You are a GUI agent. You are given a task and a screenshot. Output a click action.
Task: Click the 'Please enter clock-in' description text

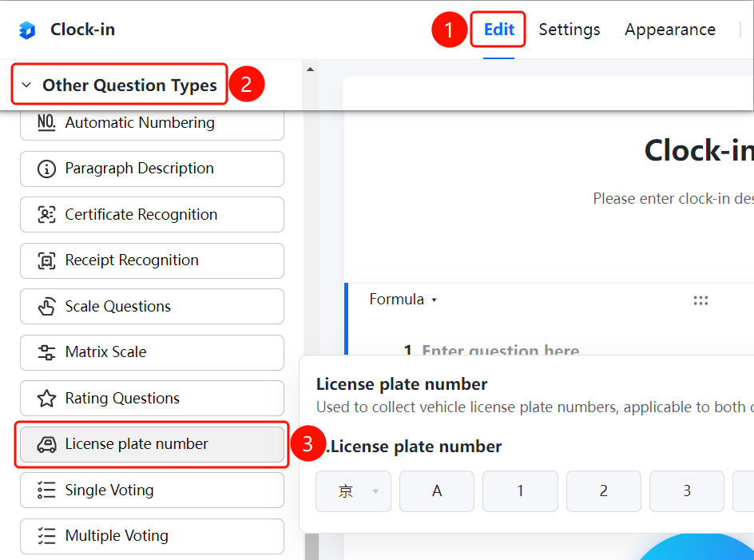pos(673,198)
